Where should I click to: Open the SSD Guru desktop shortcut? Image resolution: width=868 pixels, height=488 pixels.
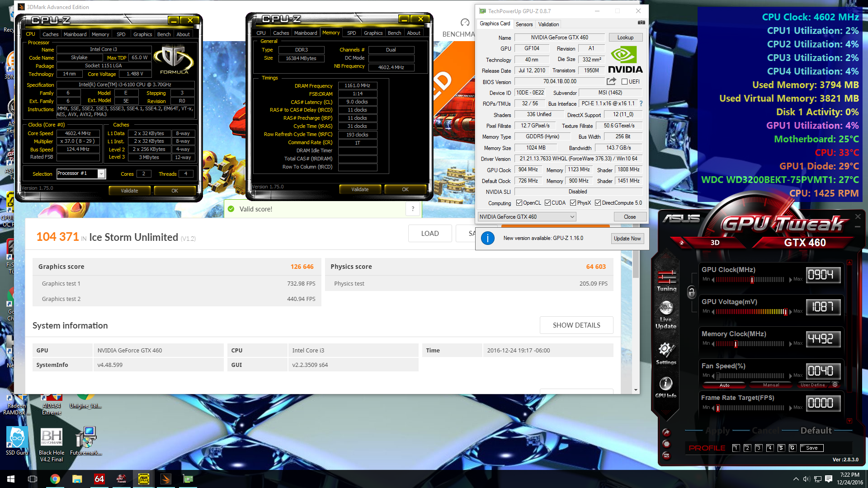(x=17, y=441)
